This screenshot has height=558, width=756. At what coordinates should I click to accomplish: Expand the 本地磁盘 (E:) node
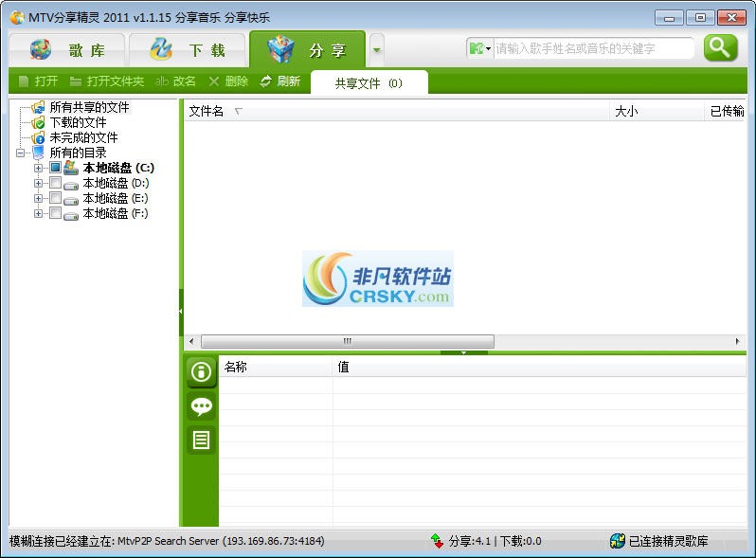(38, 198)
